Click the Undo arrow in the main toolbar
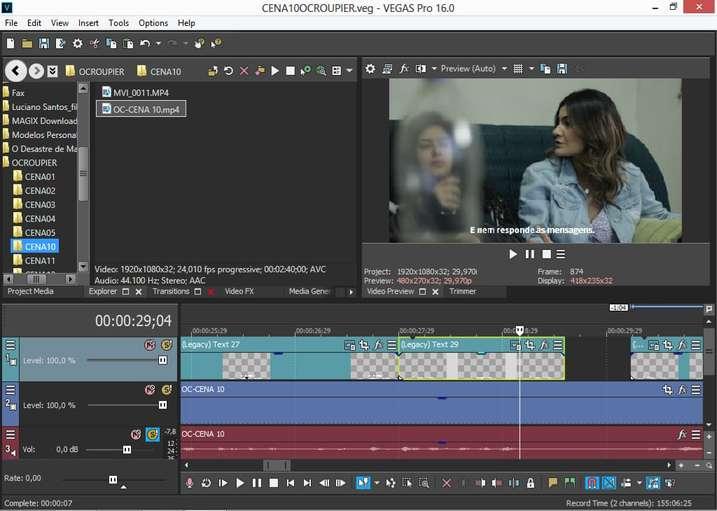 [x=145, y=44]
